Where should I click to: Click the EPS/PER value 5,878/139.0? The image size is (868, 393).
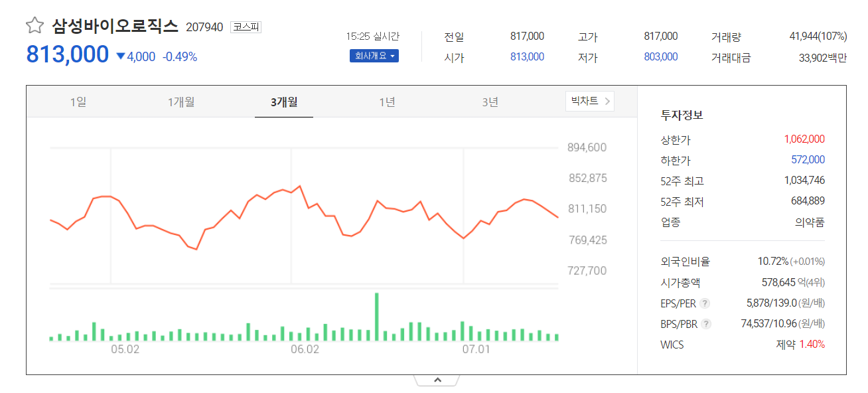tap(771, 303)
